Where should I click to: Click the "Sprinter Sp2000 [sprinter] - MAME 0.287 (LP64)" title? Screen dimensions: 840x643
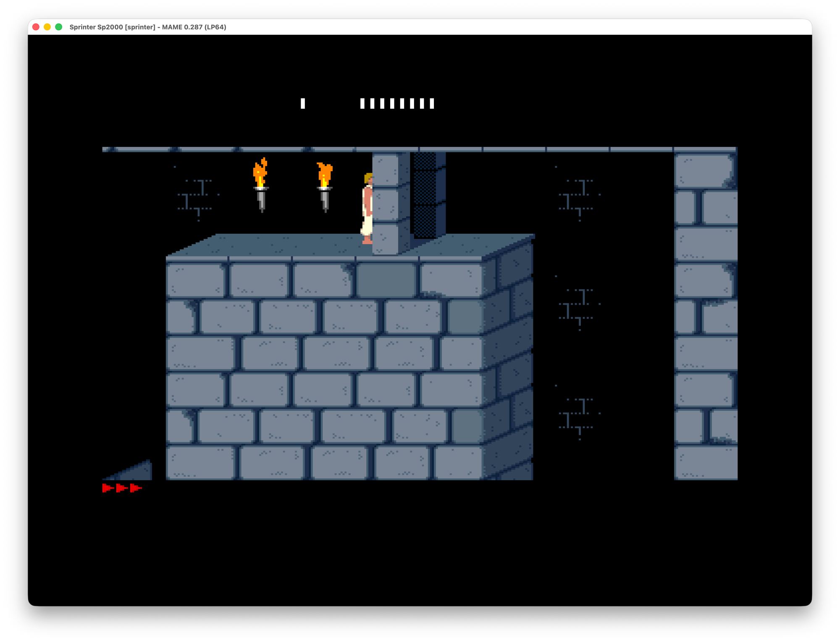(x=148, y=27)
